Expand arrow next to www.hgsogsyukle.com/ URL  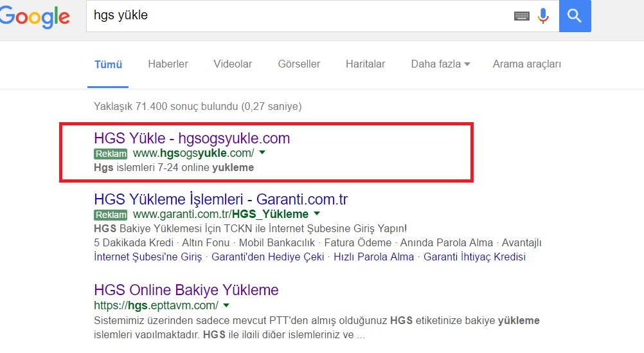click(262, 152)
